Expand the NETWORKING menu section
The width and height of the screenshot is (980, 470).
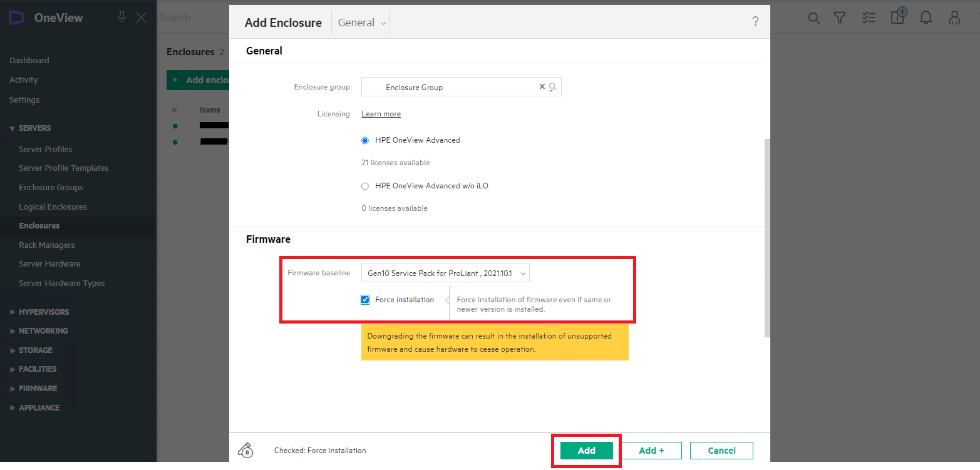(39, 331)
